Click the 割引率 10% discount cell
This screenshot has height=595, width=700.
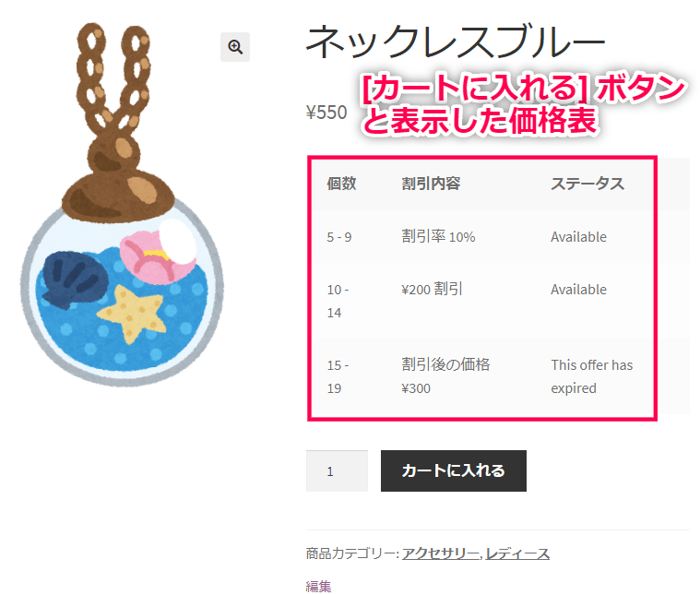tap(438, 236)
